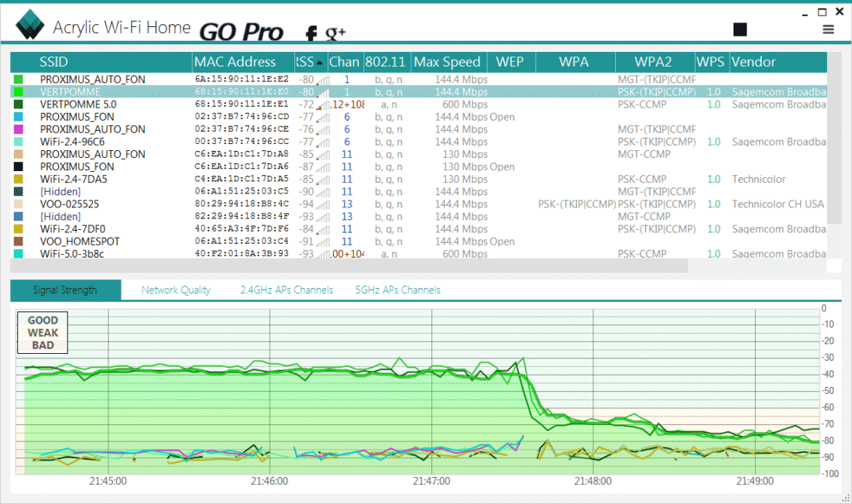852x504 pixels.
Task: Open the 2.4GHz APs Channels tab
Action: click(x=287, y=290)
